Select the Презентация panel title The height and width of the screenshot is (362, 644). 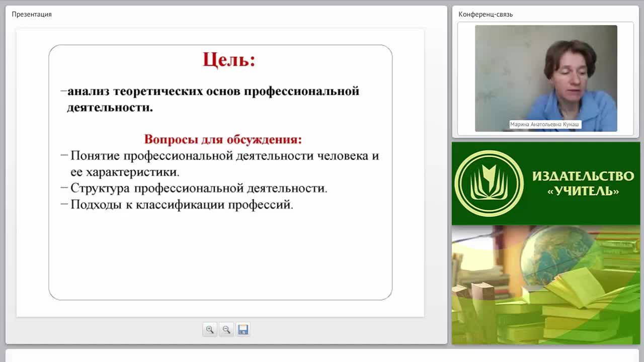(x=32, y=14)
